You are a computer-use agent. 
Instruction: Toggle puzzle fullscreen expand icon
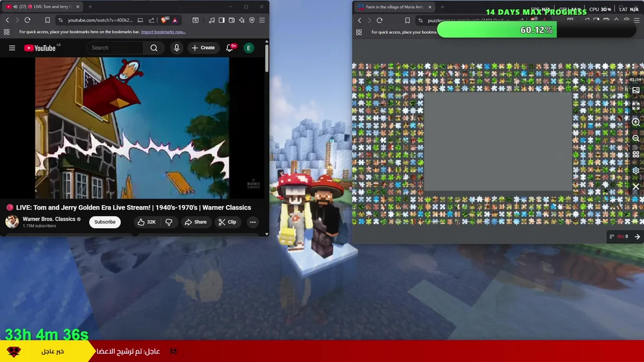[636, 107]
